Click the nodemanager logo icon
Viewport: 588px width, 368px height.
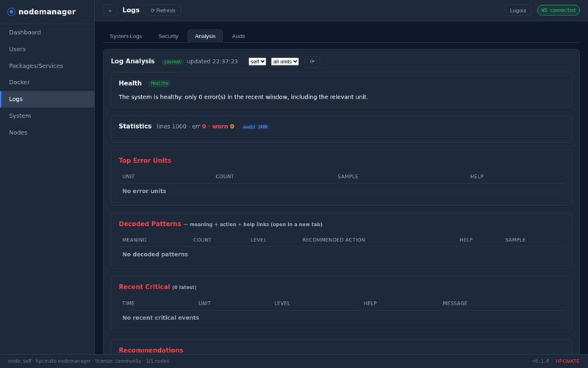click(11, 12)
